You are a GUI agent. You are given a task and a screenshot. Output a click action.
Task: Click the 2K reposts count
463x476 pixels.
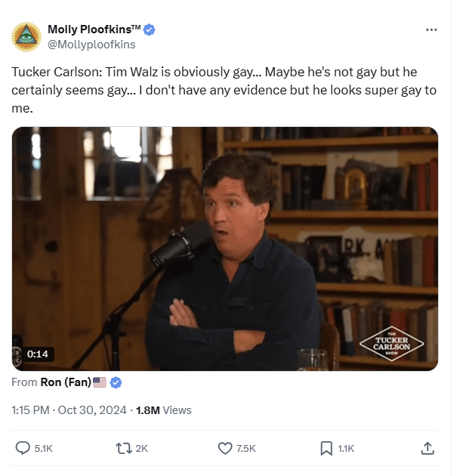[x=141, y=448]
